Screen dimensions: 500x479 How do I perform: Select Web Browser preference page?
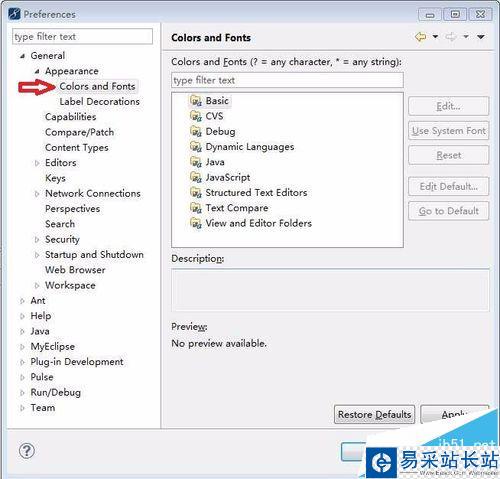[75, 270]
